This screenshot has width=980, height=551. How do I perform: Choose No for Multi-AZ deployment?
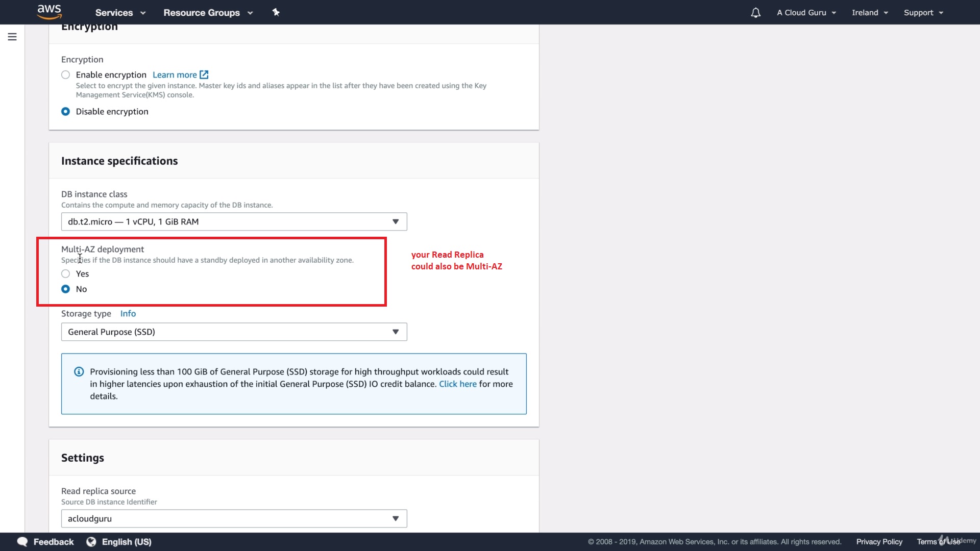[65, 289]
